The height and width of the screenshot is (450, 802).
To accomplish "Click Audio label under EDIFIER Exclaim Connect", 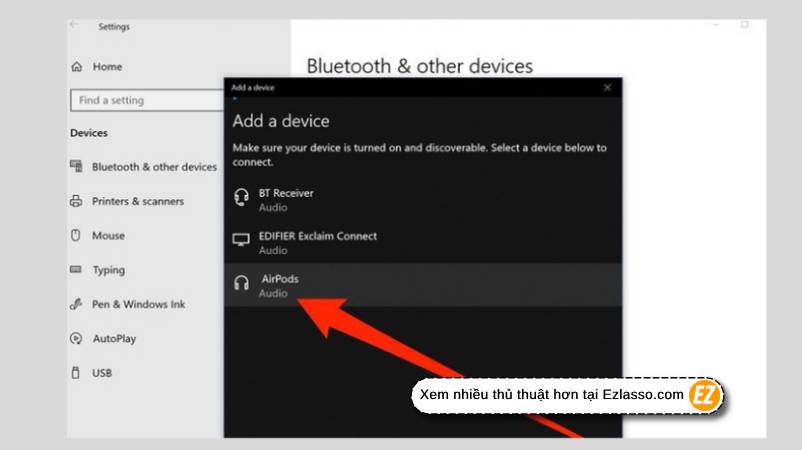I will pos(273,250).
